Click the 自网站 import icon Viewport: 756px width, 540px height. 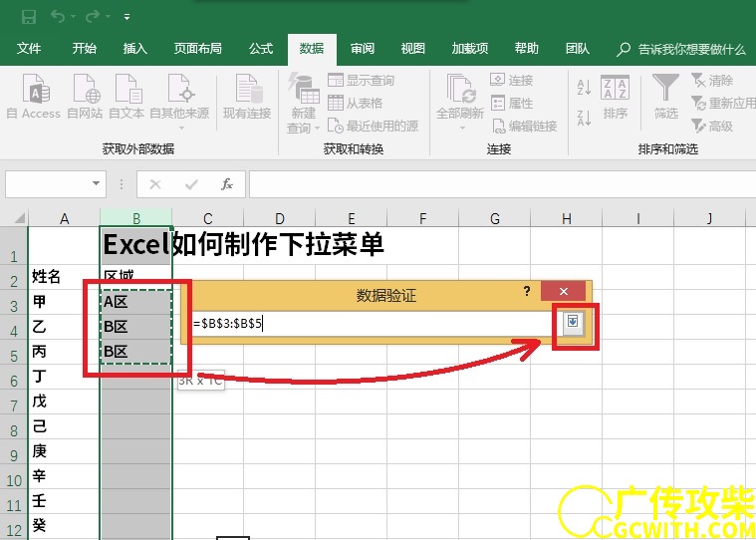(85, 97)
